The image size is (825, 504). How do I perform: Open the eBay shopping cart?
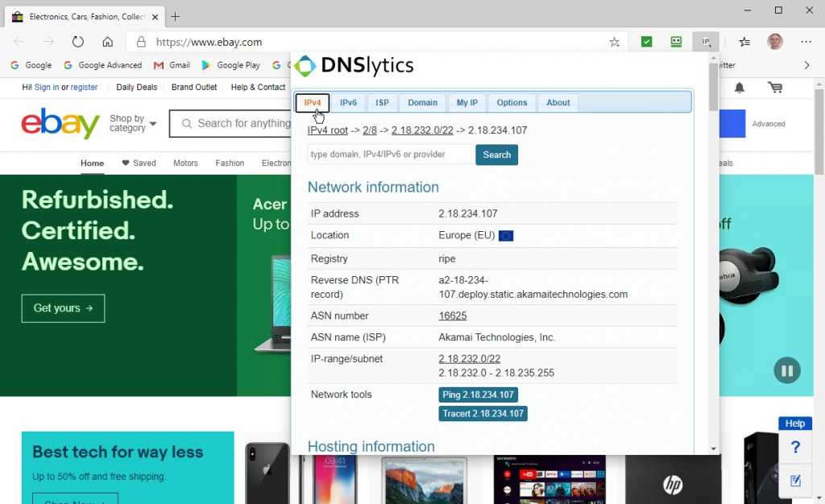tap(774, 88)
